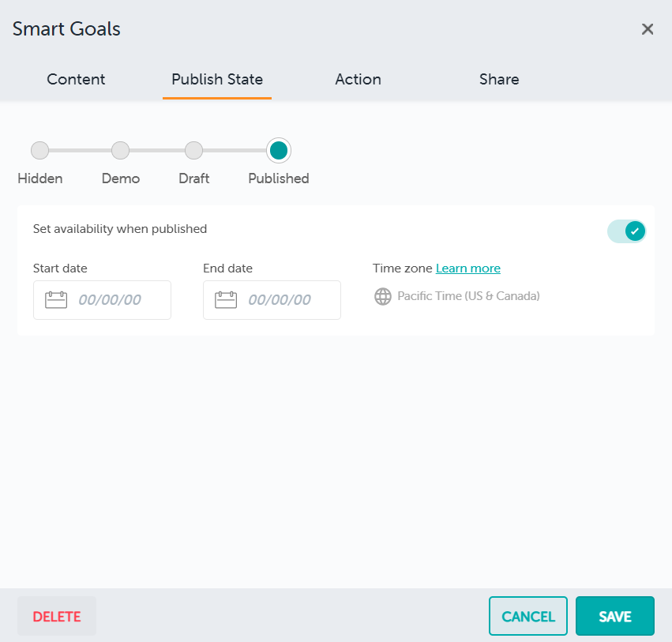The height and width of the screenshot is (642, 672).
Task: Select the Hidden publish state
Action: coord(39,150)
